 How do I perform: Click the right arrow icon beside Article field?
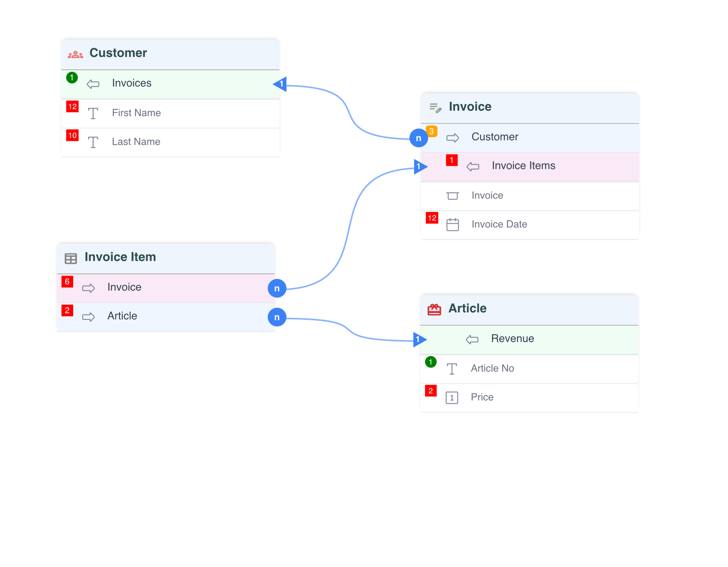point(88,317)
